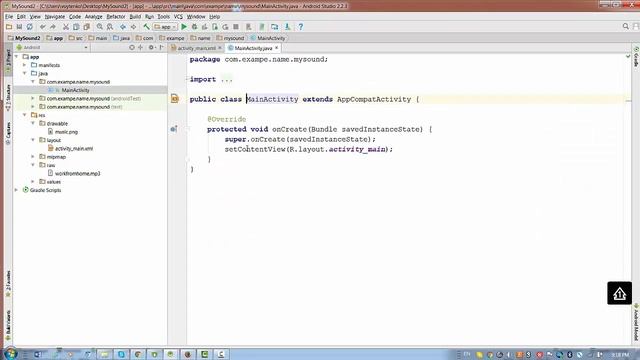Open the Navigate menu
The image size is (640, 360).
(x=55, y=17)
